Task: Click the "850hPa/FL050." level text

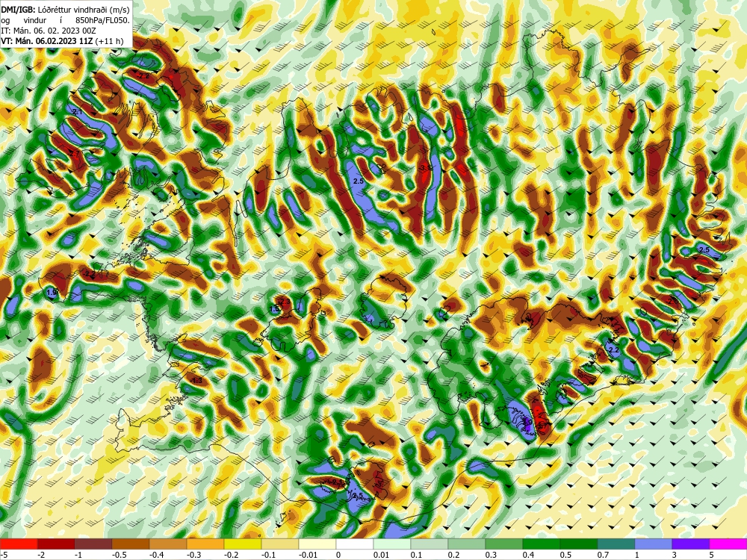Action: 102,20
